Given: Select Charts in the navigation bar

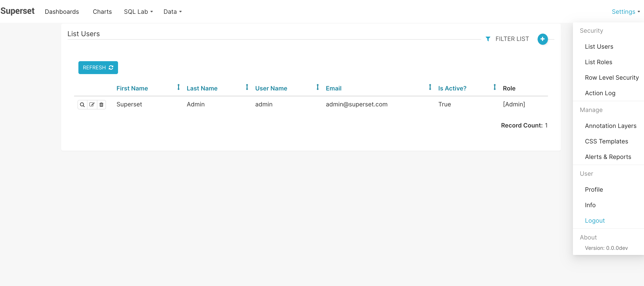Looking at the screenshot, I should pos(102,11).
